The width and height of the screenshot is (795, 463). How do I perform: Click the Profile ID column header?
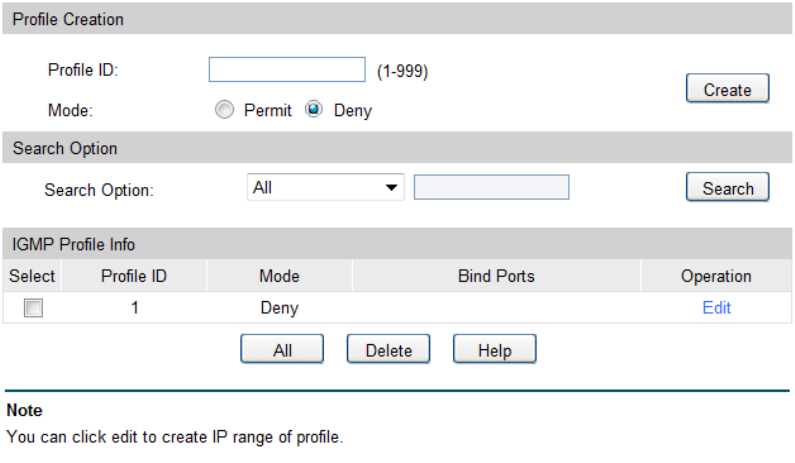[x=134, y=276]
